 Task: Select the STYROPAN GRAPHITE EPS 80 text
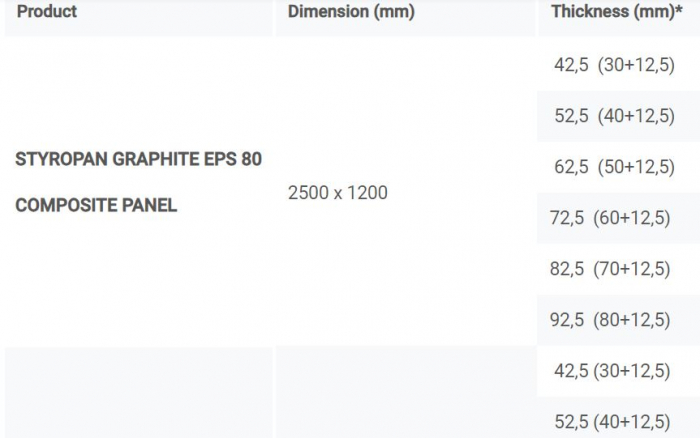coord(139,160)
